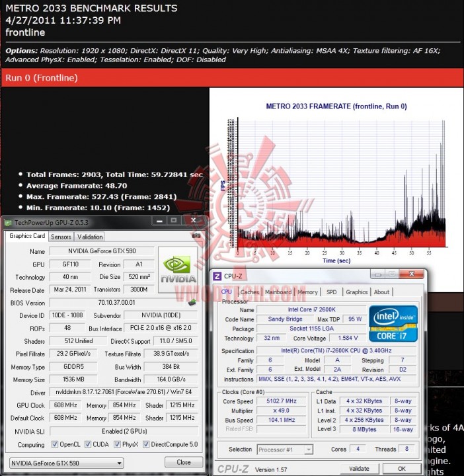Click the Threads value 8 in CPU-Z
This screenshot has width=464, height=476.
(x=406, y=449)
